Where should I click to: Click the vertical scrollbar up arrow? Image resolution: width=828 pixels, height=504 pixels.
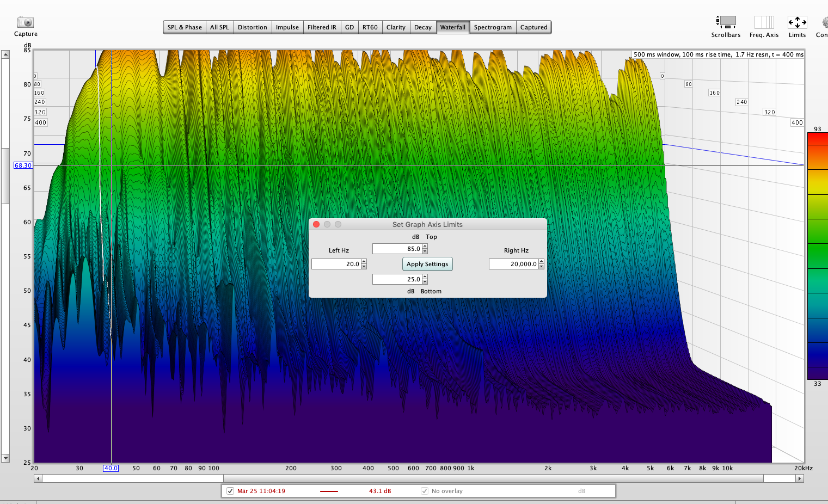[5, 54]
